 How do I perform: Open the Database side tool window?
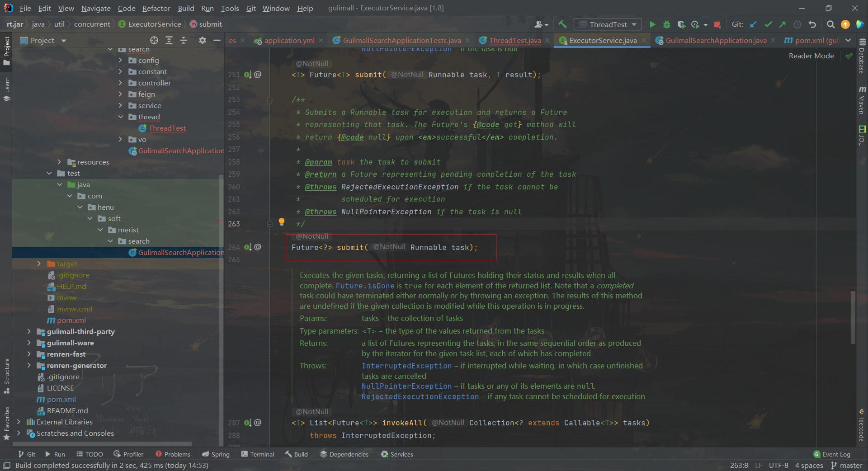862,56
